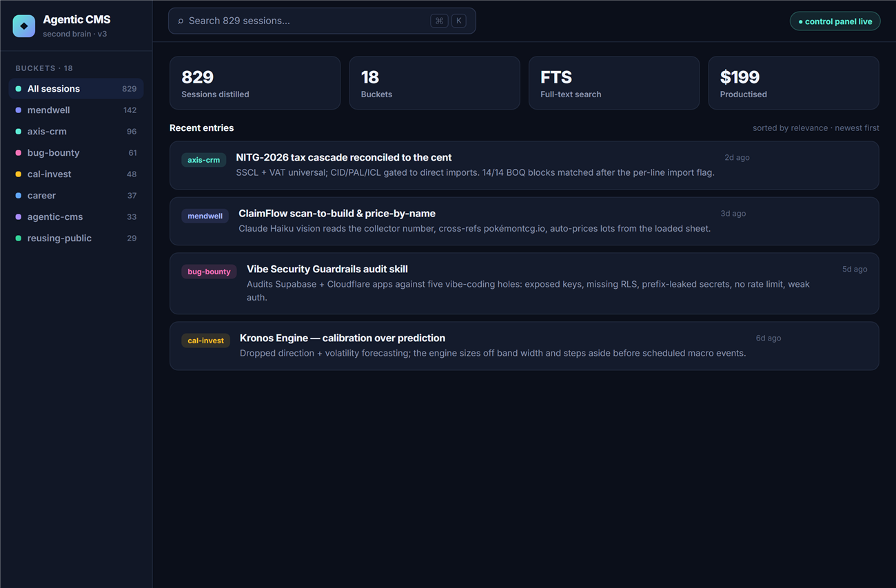The width and height of the screenshot is (896, 588).
Task: Click the 18 Buckets stat card
Action: (434, 83)
